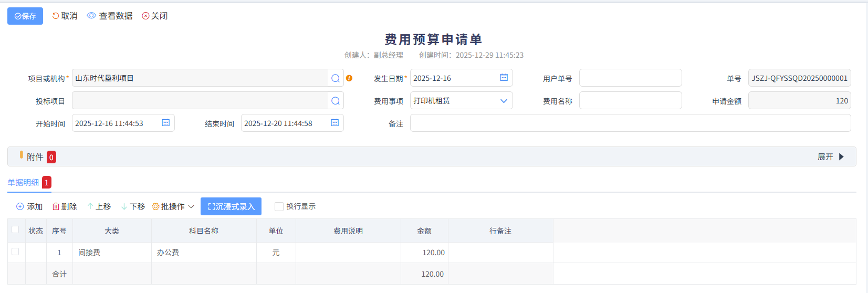
Task: Check the select-all checkbox in table header
Action: 15,229
